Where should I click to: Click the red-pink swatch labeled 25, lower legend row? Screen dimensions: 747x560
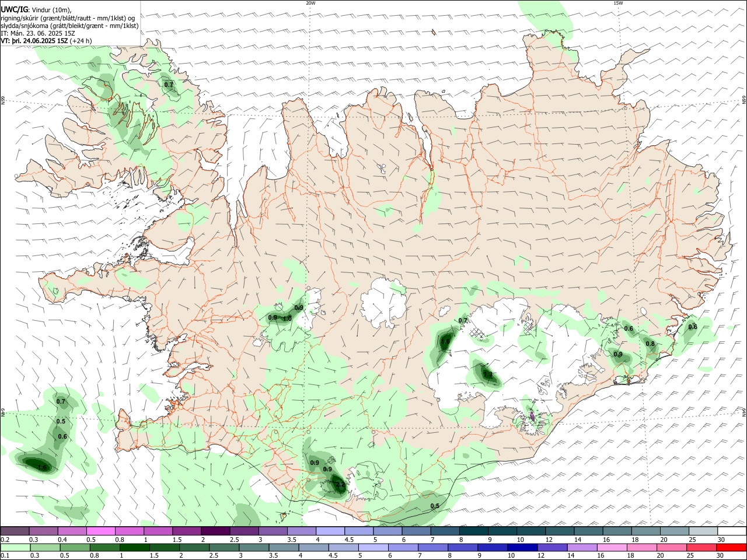[701, 548]
